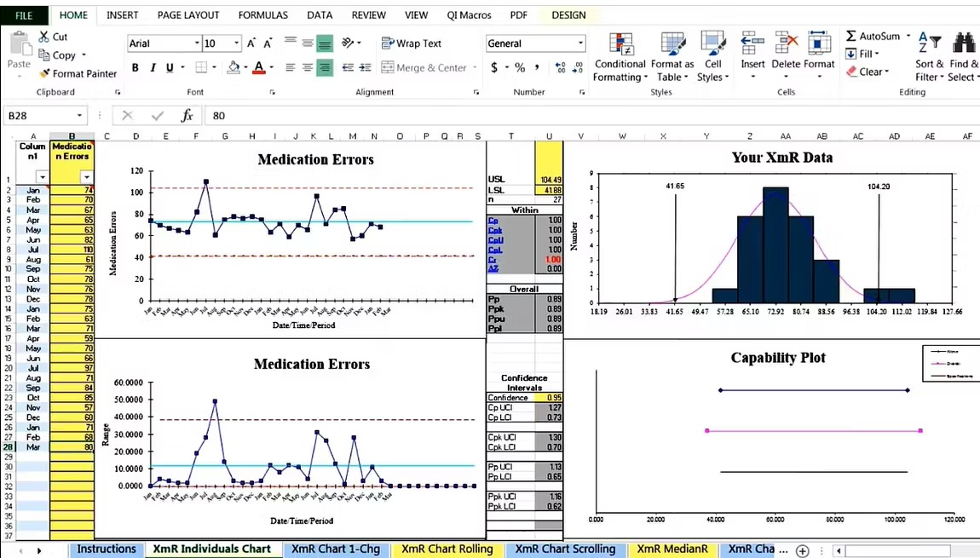Switch to the INSERT tab
This screenshot has height=558, width=980.
123,15
